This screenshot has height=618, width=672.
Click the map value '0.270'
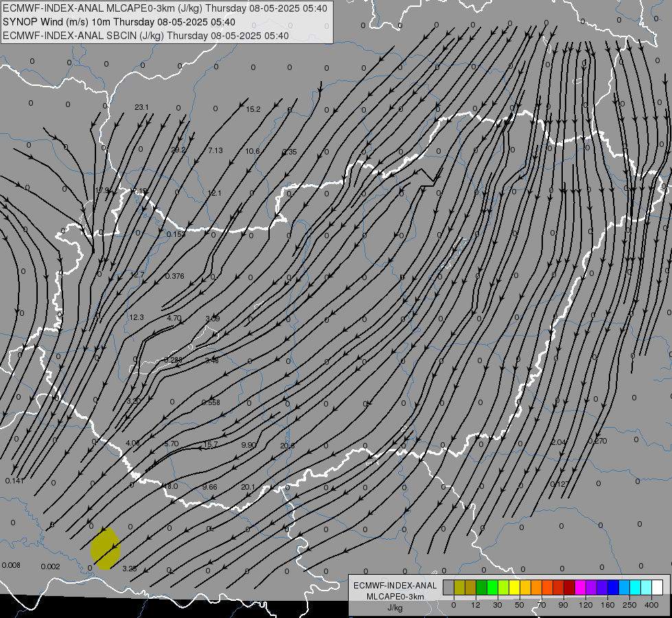pyautogui.click(x=597, y=441)
